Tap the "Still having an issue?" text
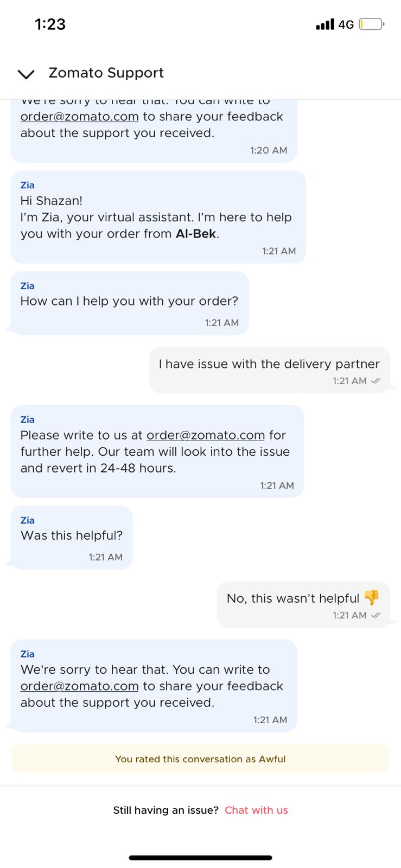401x868 pixels. 166,810
